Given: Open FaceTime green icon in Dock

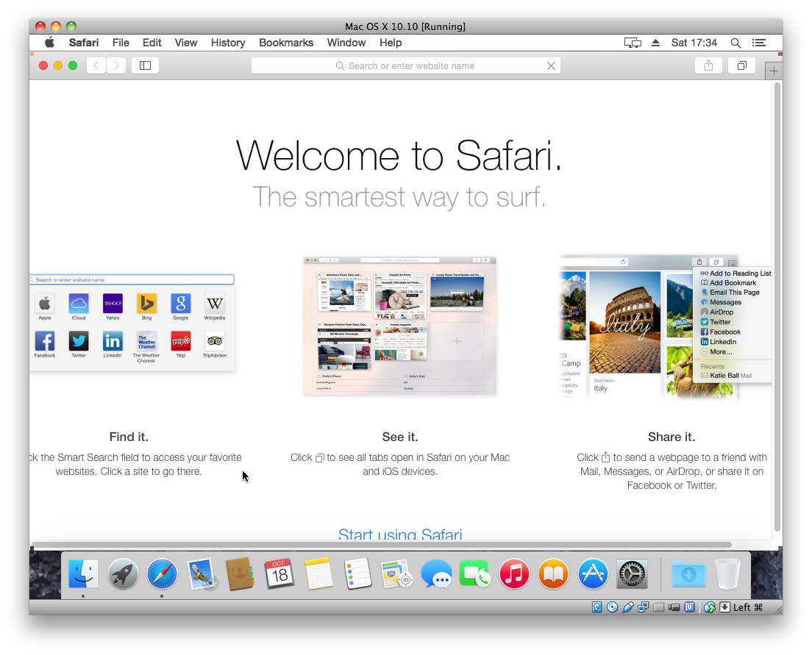Looking at the screenshot, I should [x=475, y=573].
